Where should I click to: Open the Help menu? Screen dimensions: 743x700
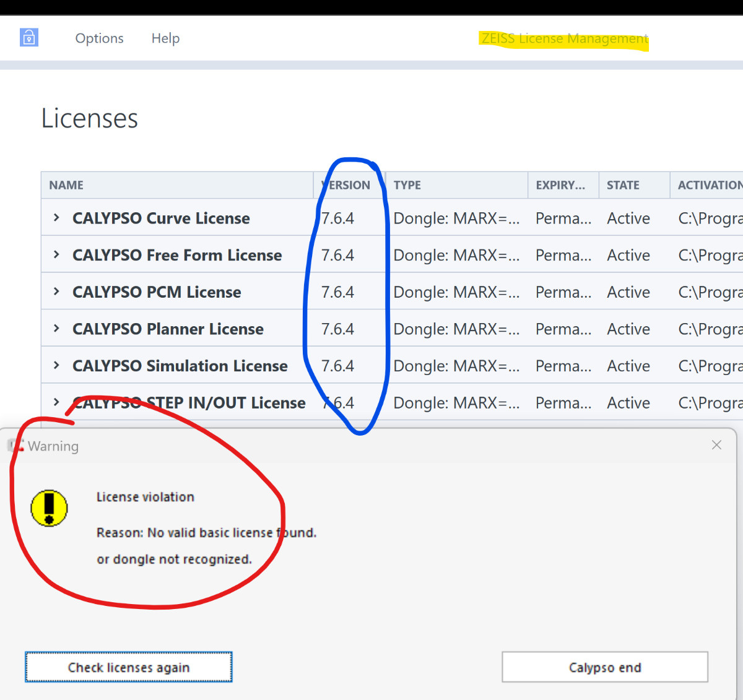165,38
